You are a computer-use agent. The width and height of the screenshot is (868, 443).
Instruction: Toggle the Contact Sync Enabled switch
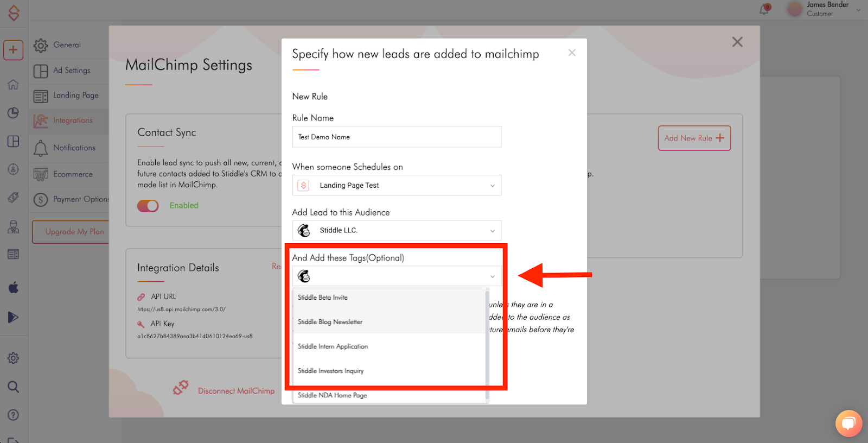coord(148,206)
